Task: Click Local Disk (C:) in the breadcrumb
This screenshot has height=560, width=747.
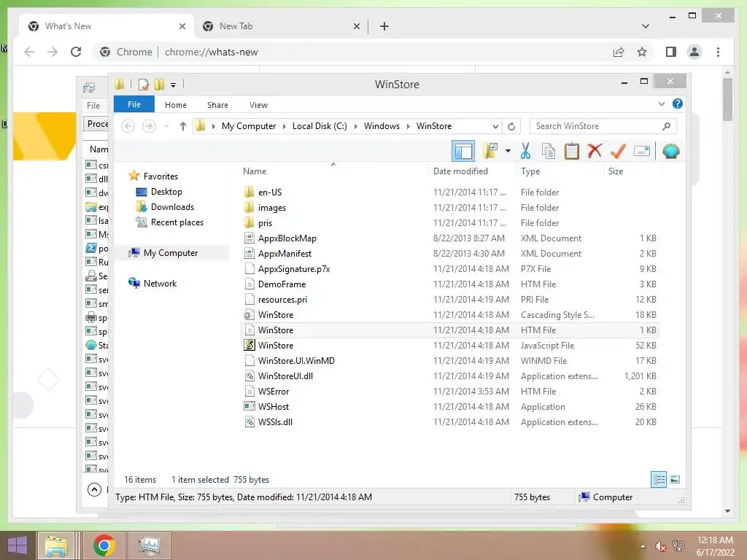Action: click(320, 126)
